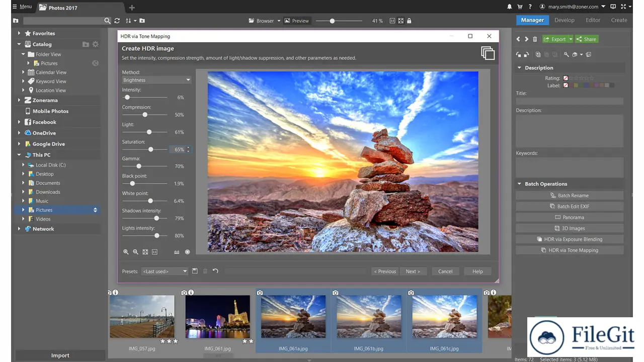Image resolution: width=644 pixels, height=362 pixels.
Task: Select the Manager tab
Action: coord(532,20)
